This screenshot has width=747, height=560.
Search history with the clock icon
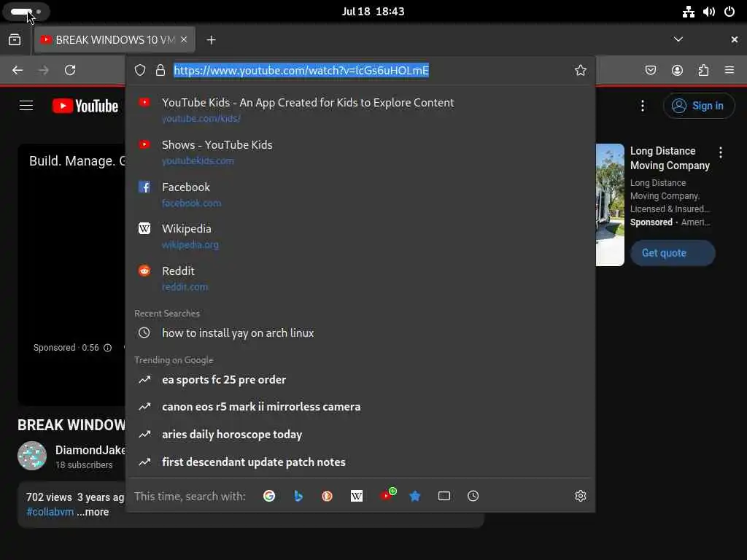point(473,496)
